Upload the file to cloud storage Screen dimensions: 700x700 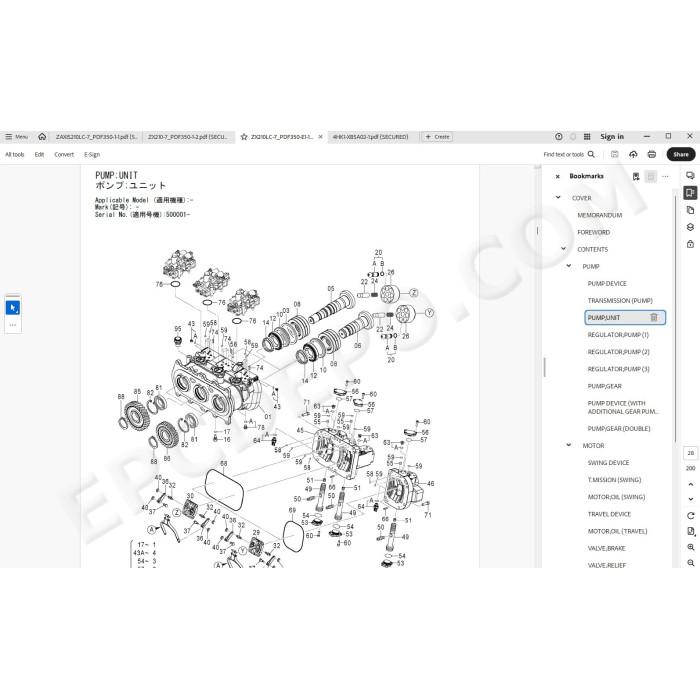[x=633, y=154]
